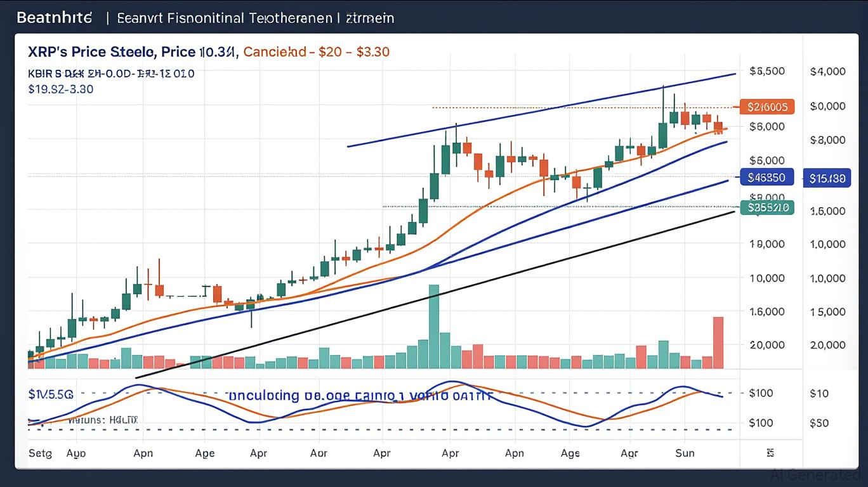
Task: Click the green $35S2i0 price tag
Action: tap(767, 207)
